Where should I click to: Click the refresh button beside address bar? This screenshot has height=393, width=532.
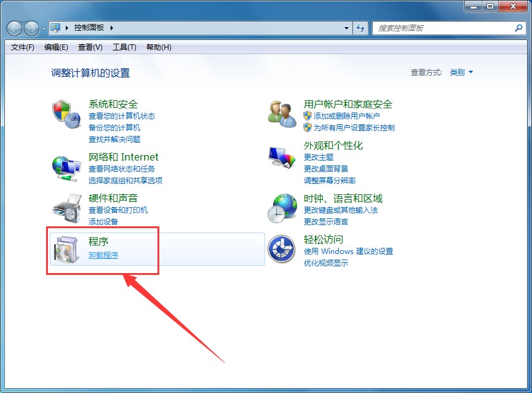360,28
